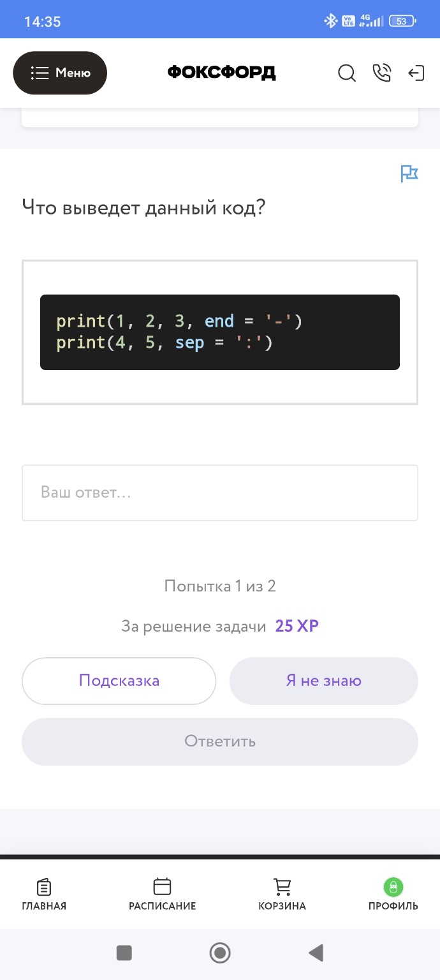Open the Меню panel

click(59, 73)
